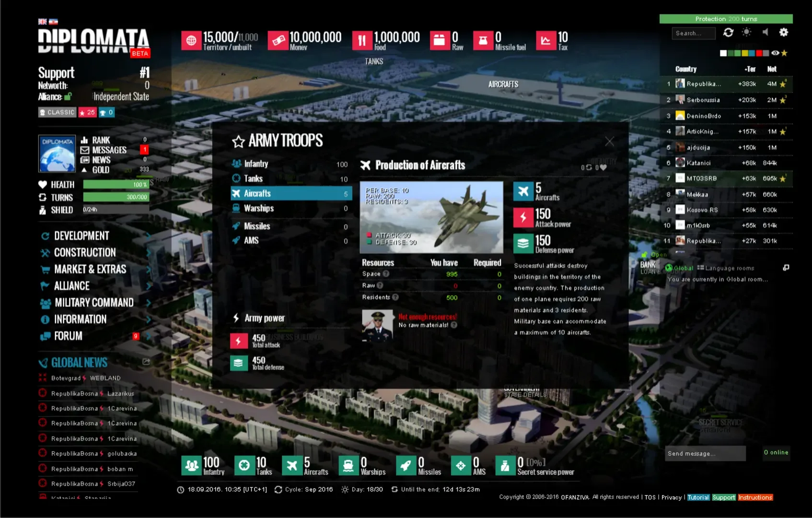Open Global News in external view icon
812x518 pixels.
(146, 362)
